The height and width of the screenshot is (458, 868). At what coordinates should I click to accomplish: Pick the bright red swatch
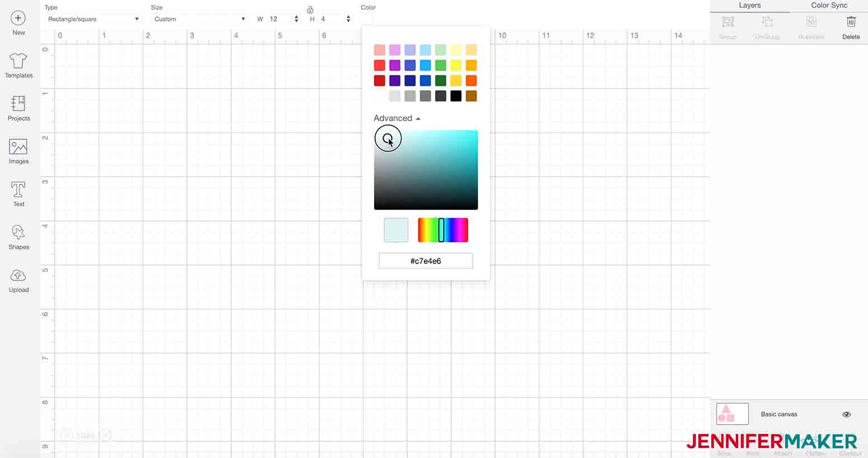380,65
